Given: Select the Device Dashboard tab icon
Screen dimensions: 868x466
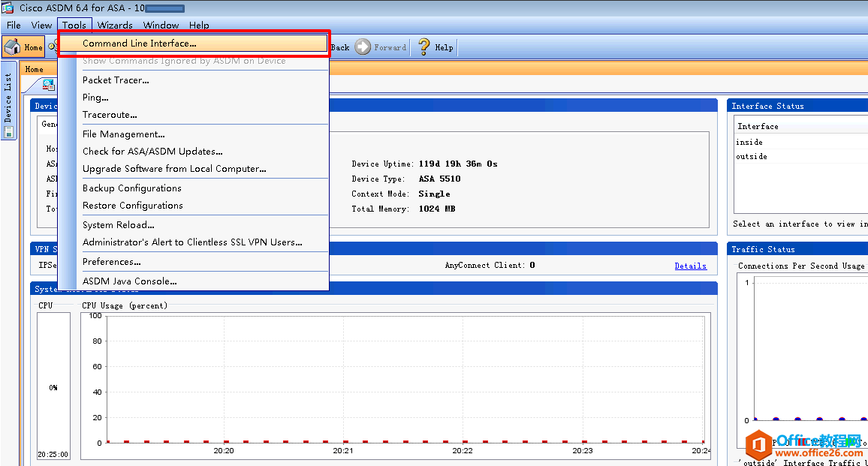Looking at the screenshot, I should tap(49, 85).
